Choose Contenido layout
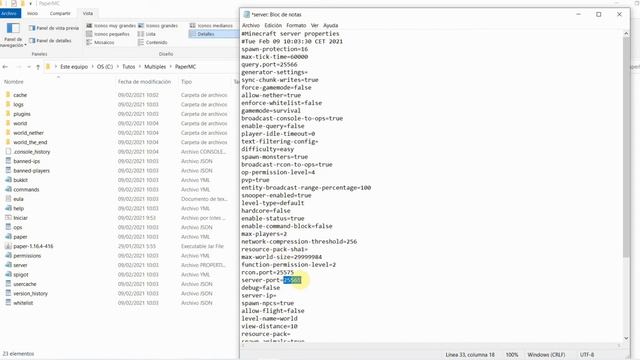Image resolution: width=640 pixels, height=360 pixels. coord(153,42)
